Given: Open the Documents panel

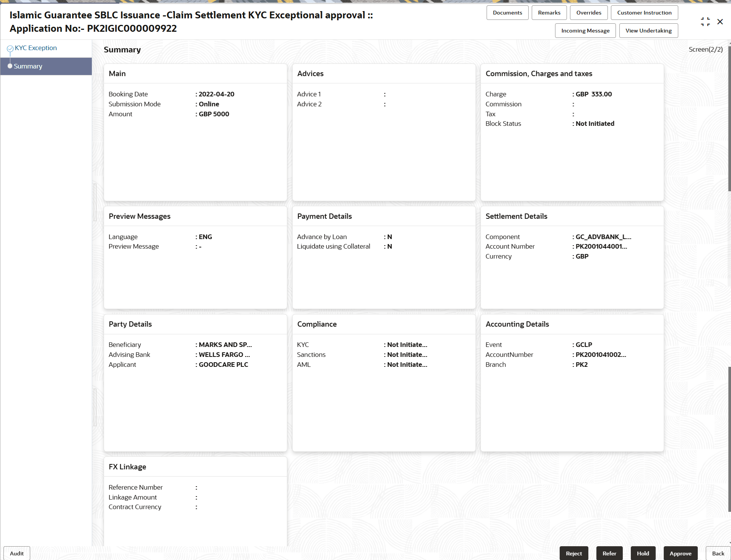Looking at the screenshot, I should point(507,12).
